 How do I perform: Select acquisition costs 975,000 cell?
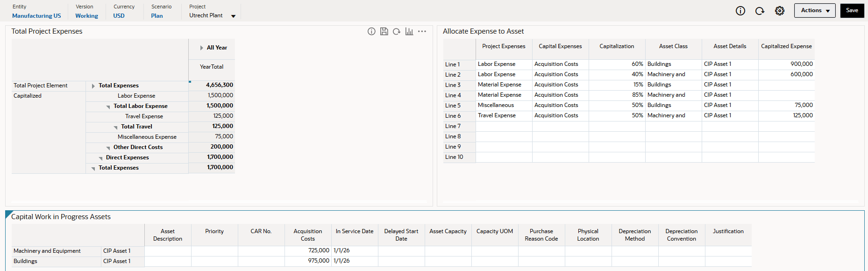[308, 261]
